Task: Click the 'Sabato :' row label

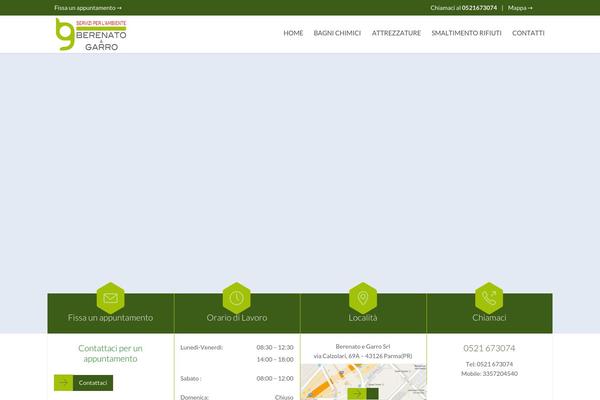Action: click(191, 379)
